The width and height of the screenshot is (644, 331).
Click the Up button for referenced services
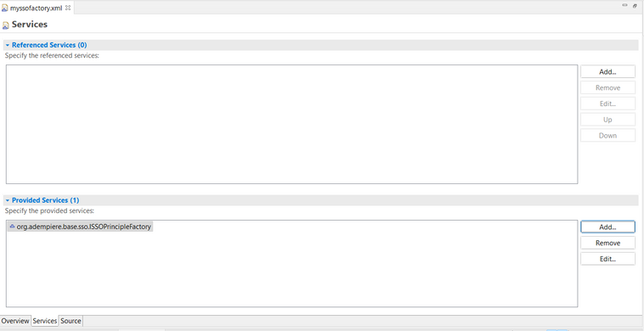607,120
